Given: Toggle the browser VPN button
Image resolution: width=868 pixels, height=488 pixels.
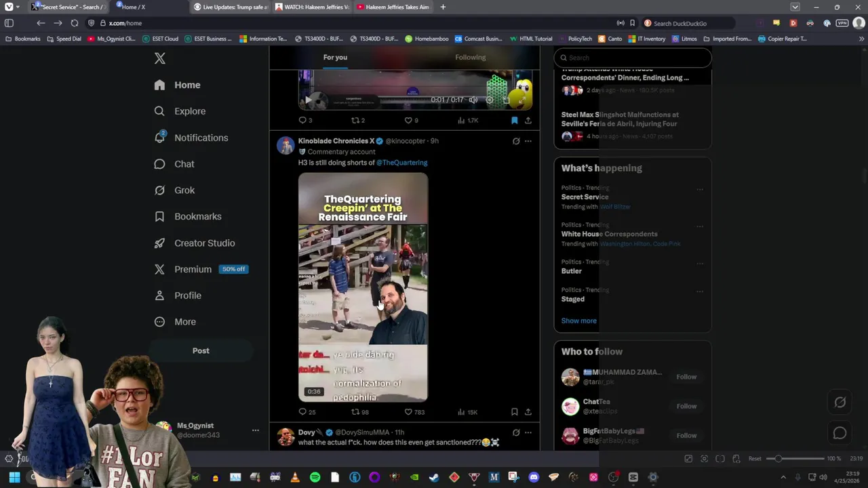Looking at the screenshot, I should (842, 23).
